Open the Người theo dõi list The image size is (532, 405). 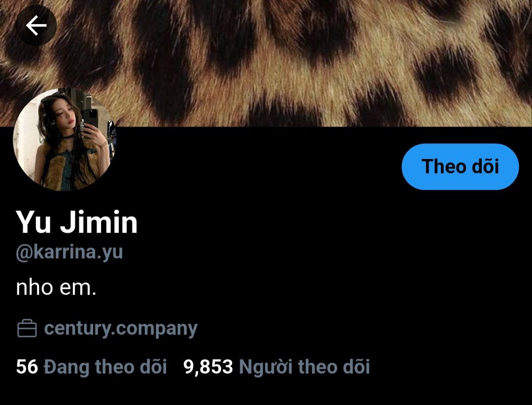(x=304, y=367)
